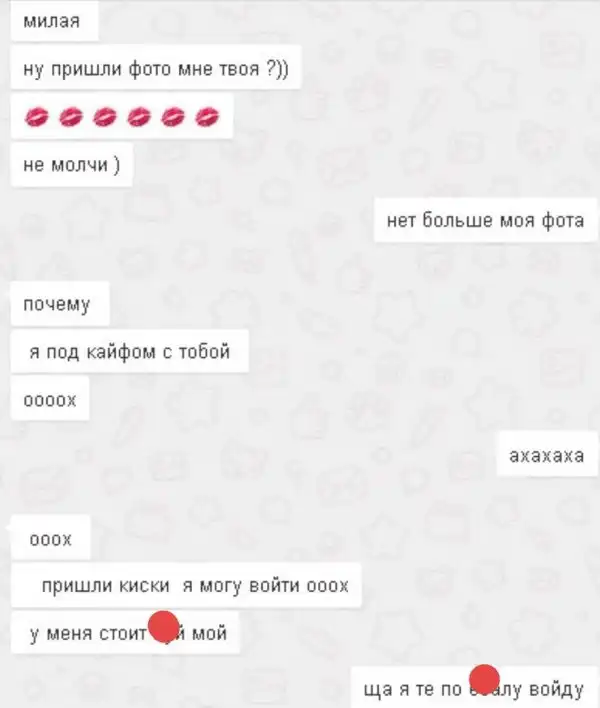
Task: Select the shorter "ооох" message bubble
Action: point(51,538)
